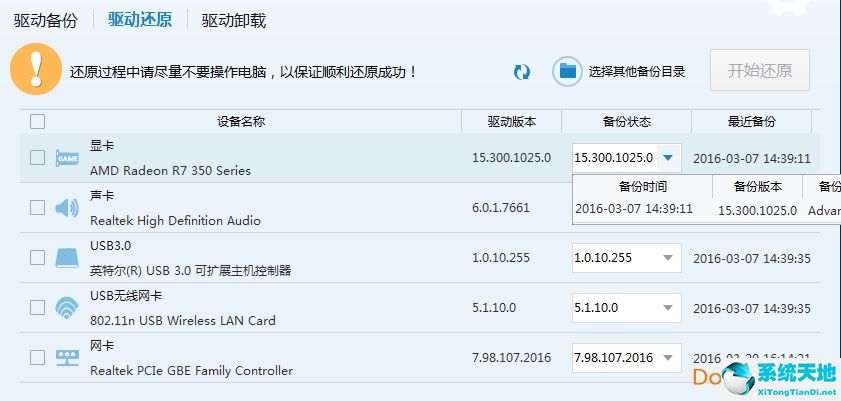
Task: Click the AMD Radeon graphics card icon
Action: coord(67,158)
